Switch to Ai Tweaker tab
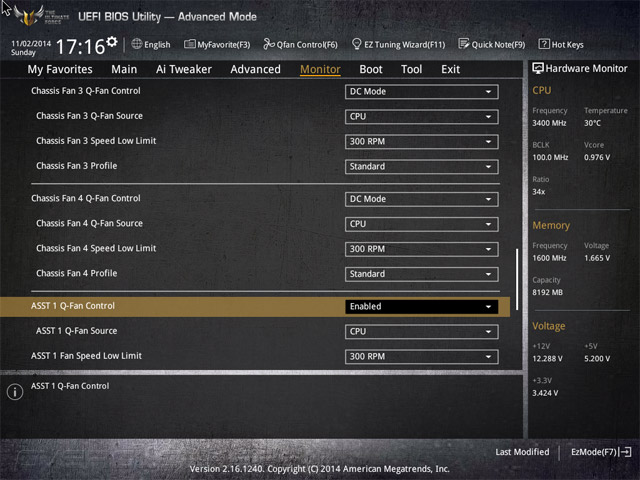640x480 pixels. [184, 69]
